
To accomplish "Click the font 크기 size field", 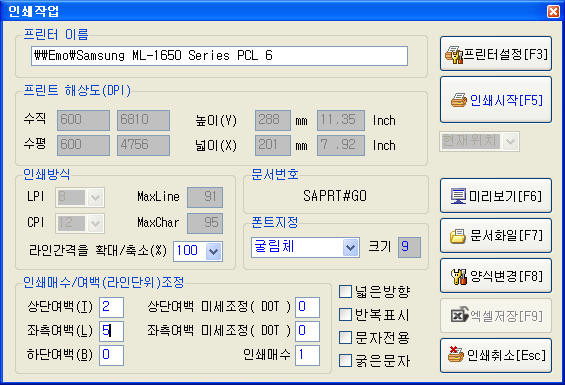I will [409, 247].
